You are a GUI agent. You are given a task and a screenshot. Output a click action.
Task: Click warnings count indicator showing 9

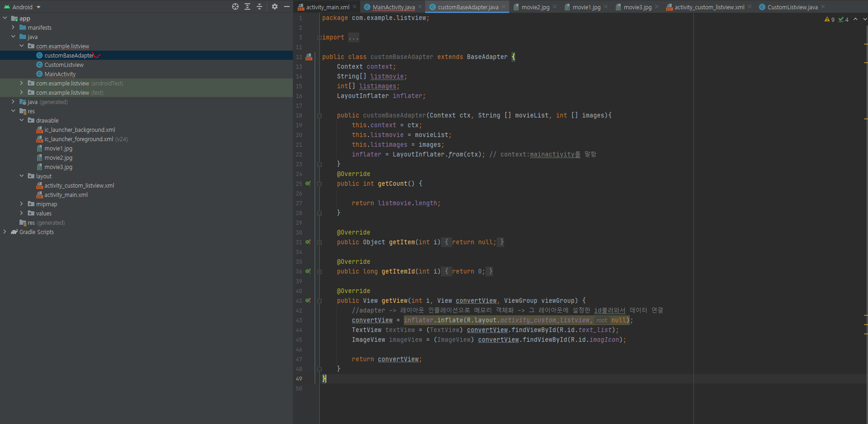pos(829,20)
